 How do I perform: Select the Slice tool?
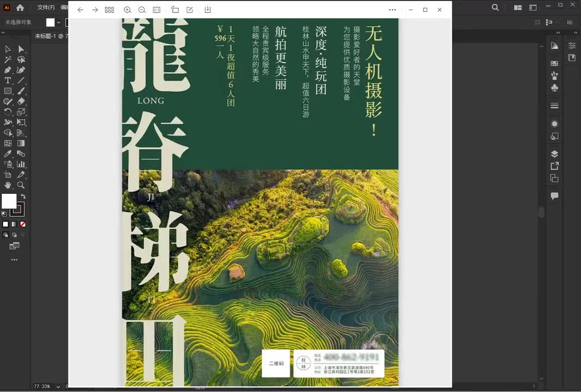21,174
